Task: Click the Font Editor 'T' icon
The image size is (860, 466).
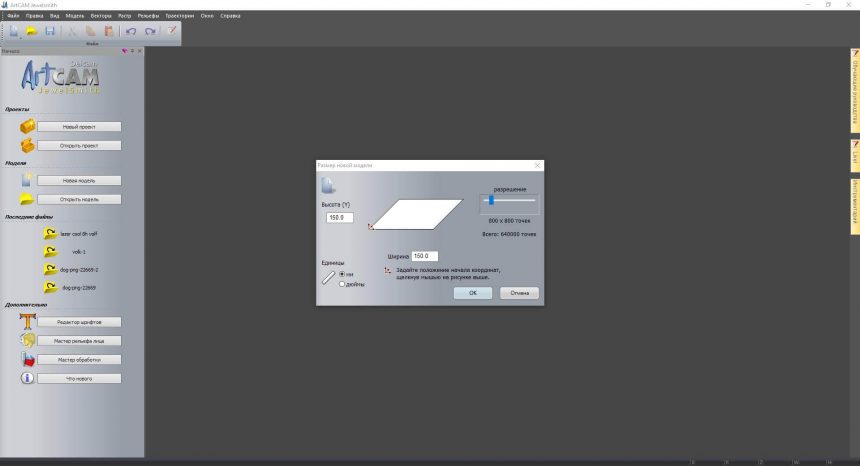Action: tap(28, 322)
